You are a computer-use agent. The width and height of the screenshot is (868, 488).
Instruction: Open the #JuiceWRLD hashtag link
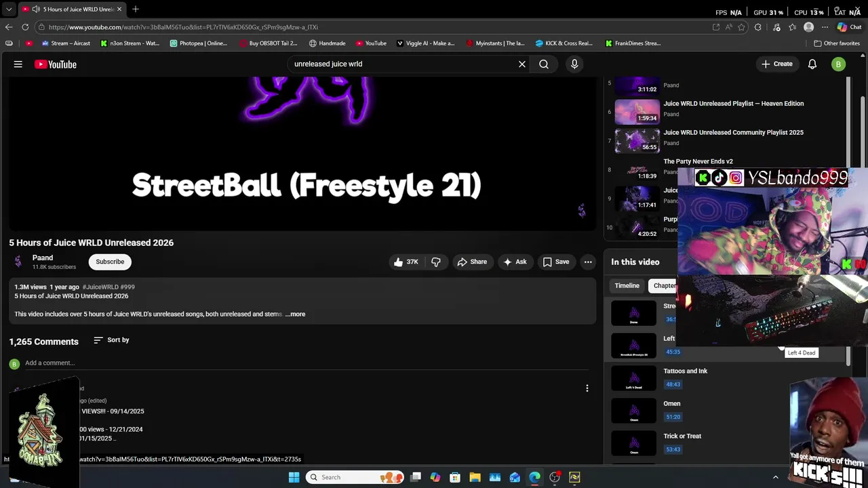click(98, 287)
